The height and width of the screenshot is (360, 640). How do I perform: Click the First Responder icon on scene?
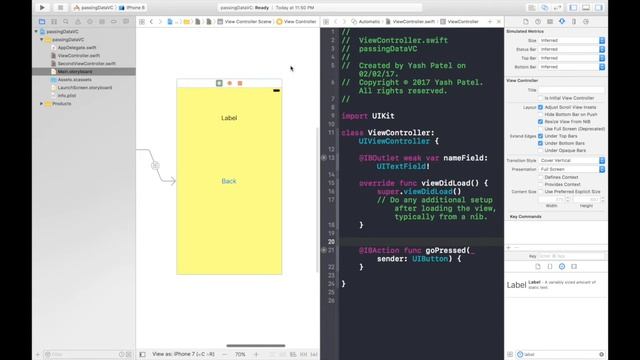tap(229, 83)
